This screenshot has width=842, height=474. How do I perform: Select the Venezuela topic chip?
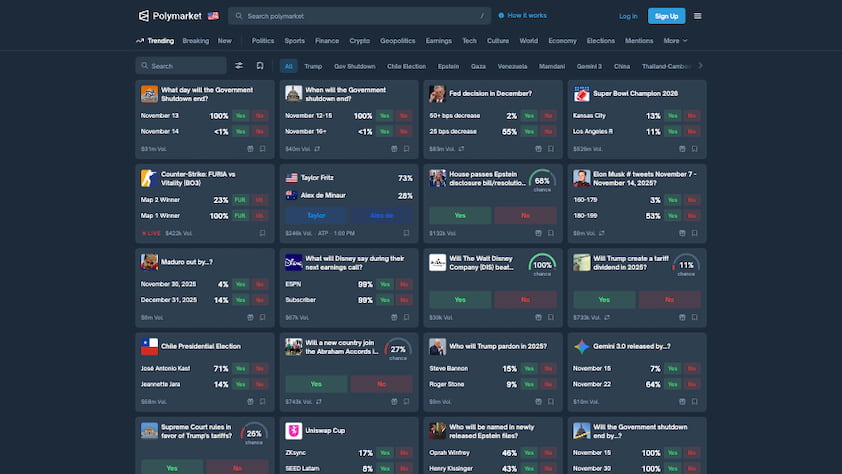[512, 66]
